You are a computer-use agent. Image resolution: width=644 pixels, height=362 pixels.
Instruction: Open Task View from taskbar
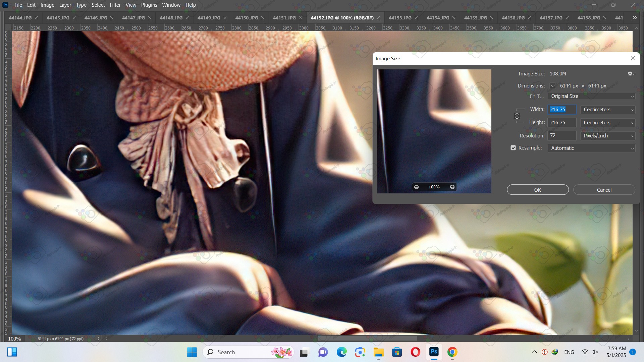(304, 352)
